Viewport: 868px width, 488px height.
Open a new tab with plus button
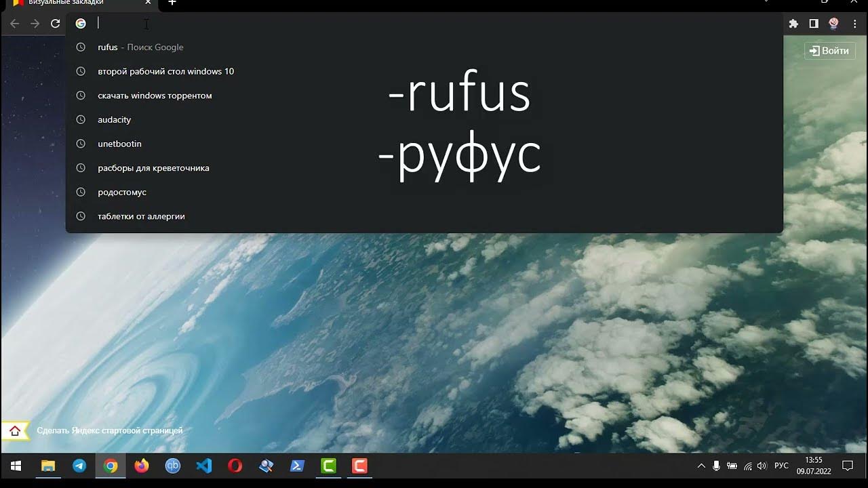click(x=172, y=3)
